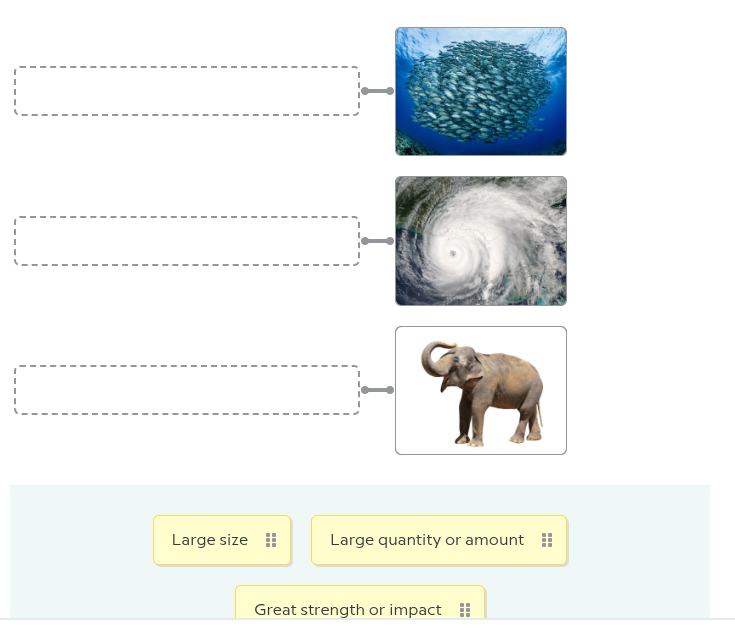This screenshot has height=631, width=735.
Task: Click the empty drop box for the elephant picture
Action: point(187,390)
